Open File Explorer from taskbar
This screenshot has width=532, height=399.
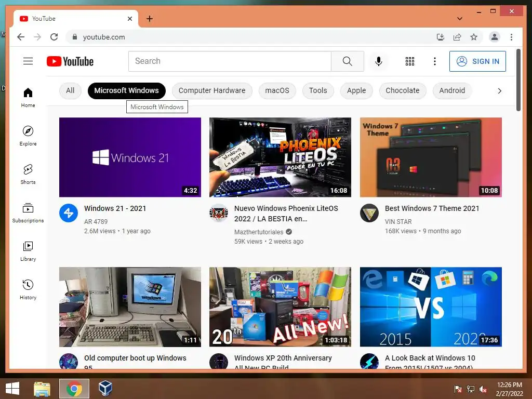(x=42, y=389)
